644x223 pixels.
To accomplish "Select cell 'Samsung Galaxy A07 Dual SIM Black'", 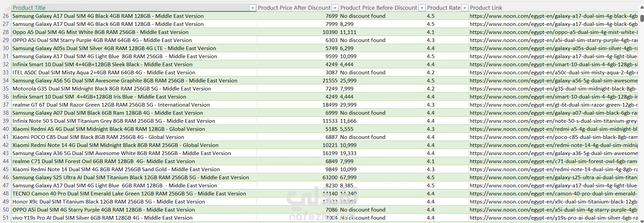I will click(134, 113).
